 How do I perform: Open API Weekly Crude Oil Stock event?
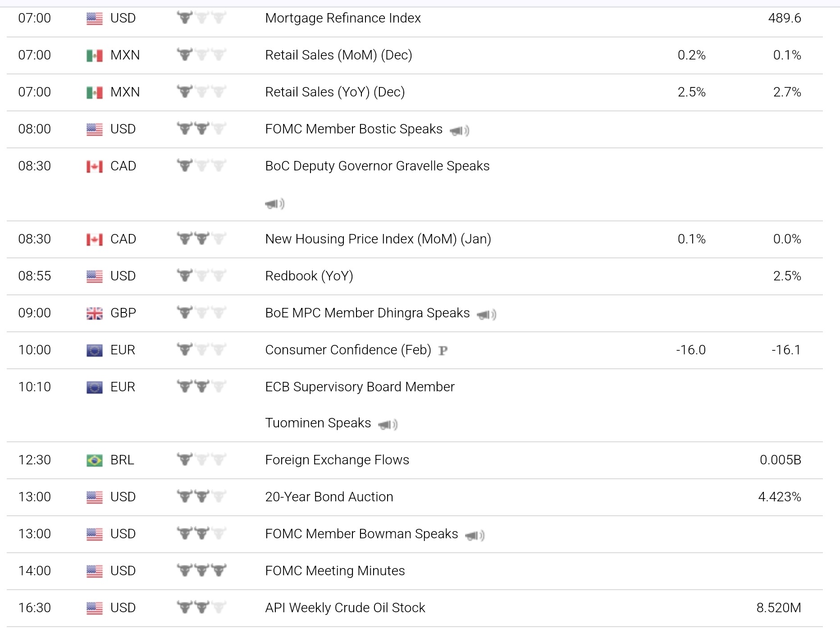click(345, 608)
